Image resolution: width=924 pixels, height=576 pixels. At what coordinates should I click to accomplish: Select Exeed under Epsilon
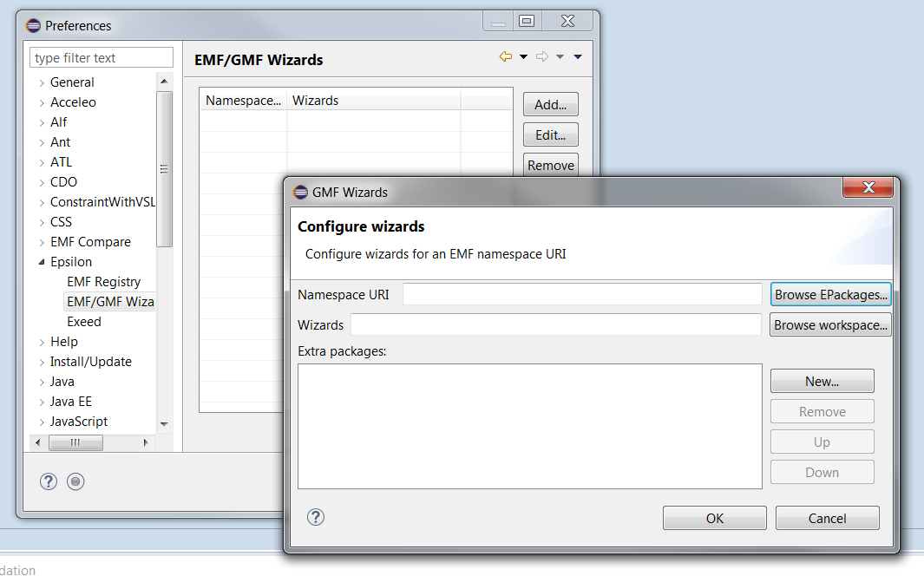tap(83, 322)
